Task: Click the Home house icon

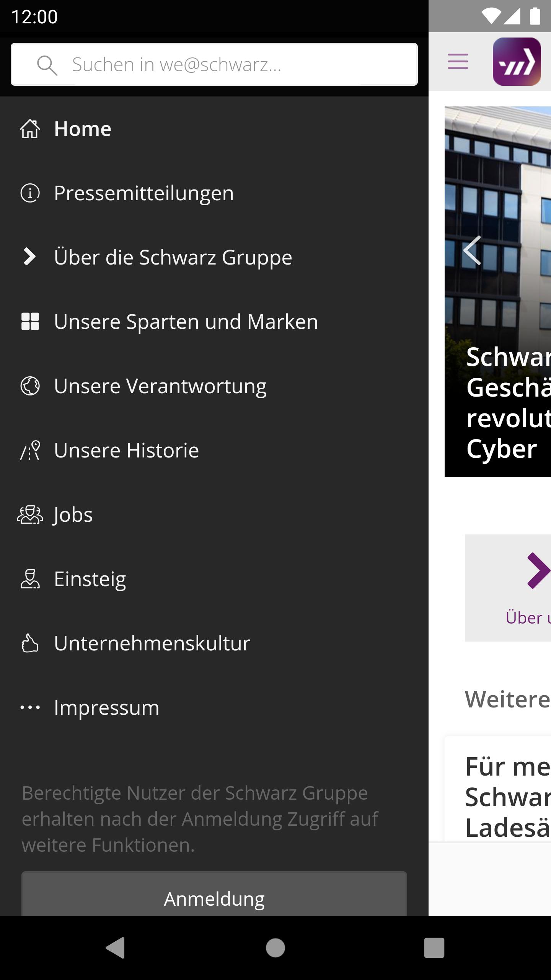Action: pos(30,129)
